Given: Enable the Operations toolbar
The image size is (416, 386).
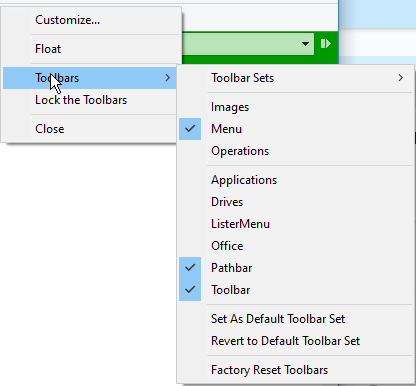Looking at the screenshot, I should coord(296,151).
